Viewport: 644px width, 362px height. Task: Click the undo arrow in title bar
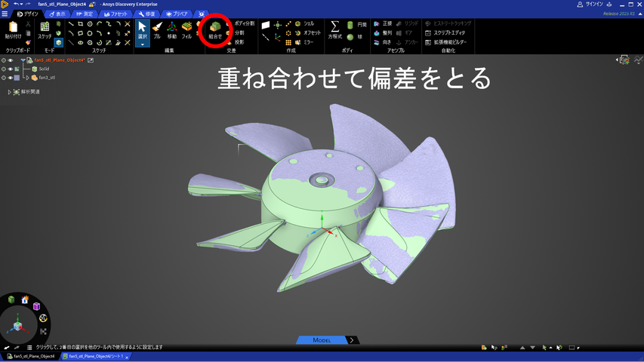click(x=16, y=4)
